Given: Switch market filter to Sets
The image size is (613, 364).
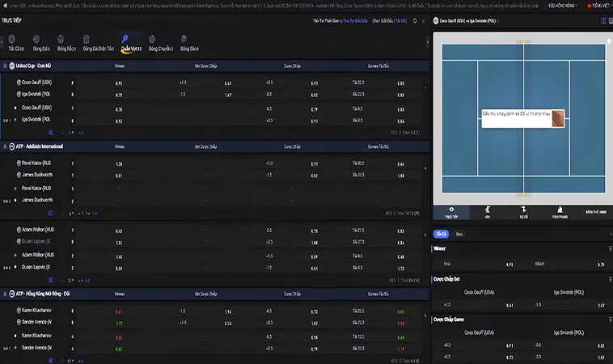Looking at the screenshot, I should (x=459, y=234).
